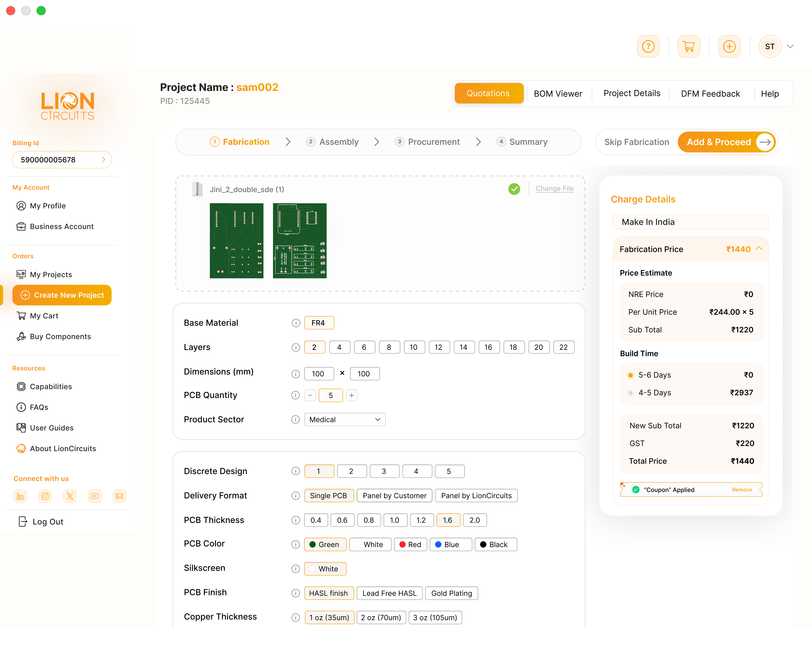Choose Black as the PCB color
Viewport: 812px width, 647px height.
coord(496,544)
